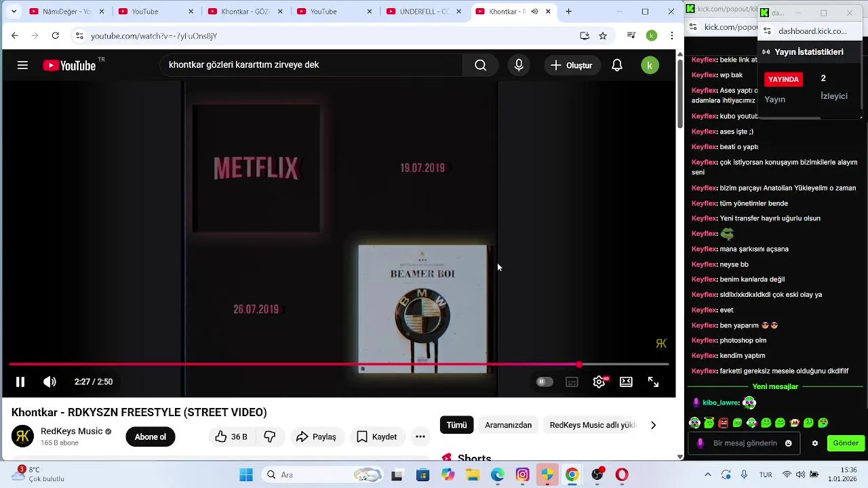This screenshot has height=488, width=868.
Task: Save the video with Kaydet
Action: [x=376, y=436]
